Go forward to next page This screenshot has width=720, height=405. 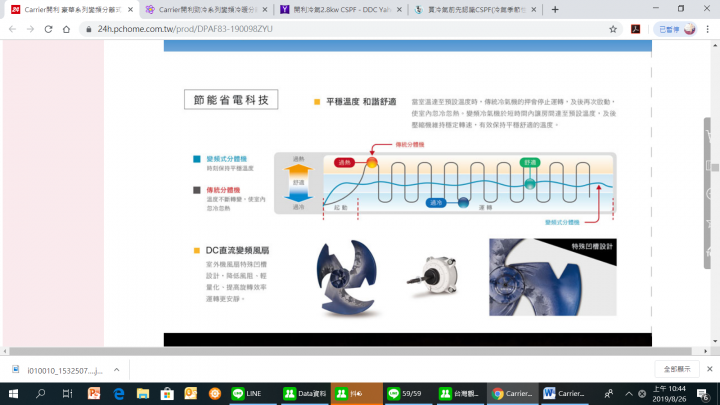coord(30,29)
